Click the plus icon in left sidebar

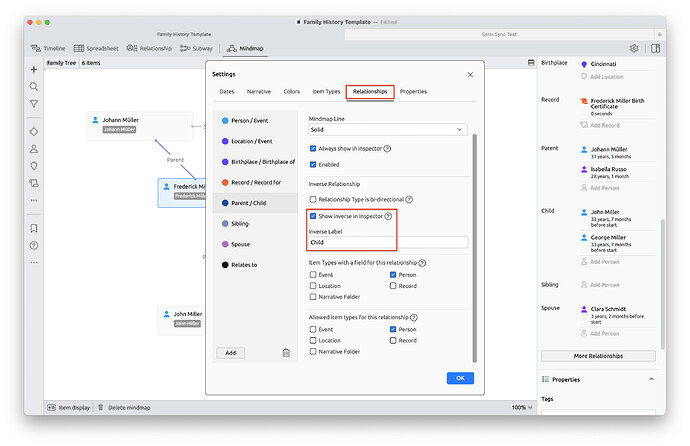tap(34, 70)
